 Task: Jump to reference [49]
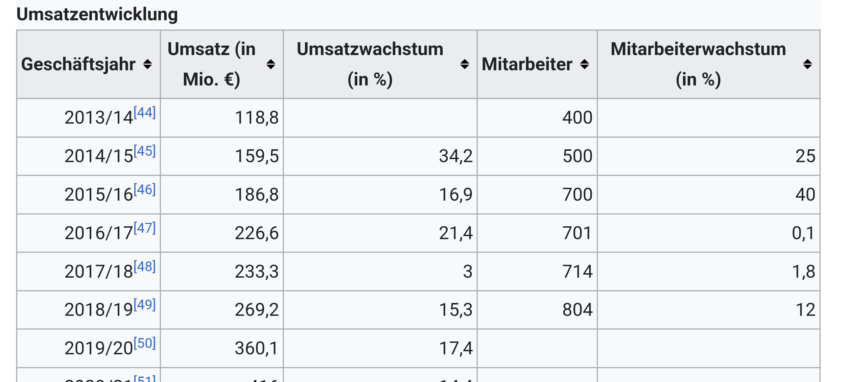(x=145, y=305)
